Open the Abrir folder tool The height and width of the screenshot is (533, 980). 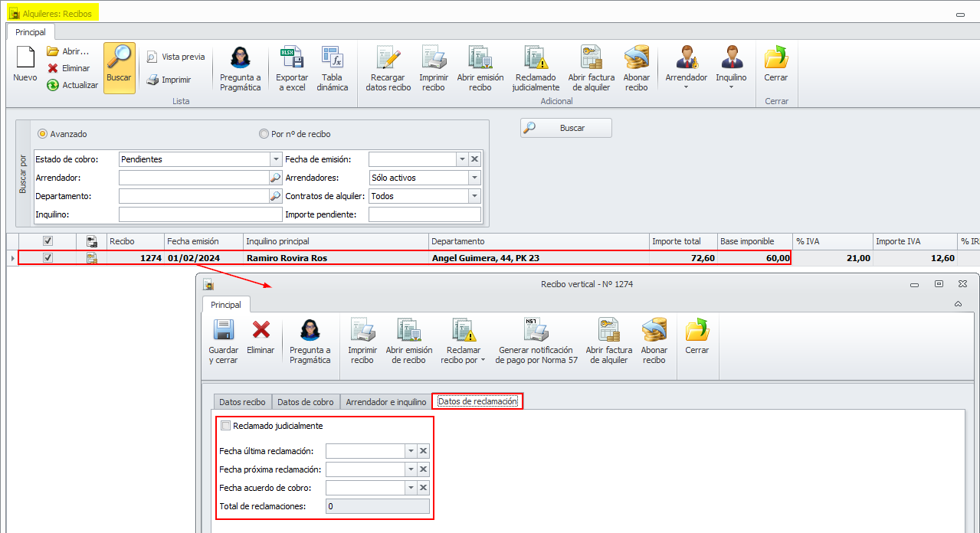click(67, 51)
